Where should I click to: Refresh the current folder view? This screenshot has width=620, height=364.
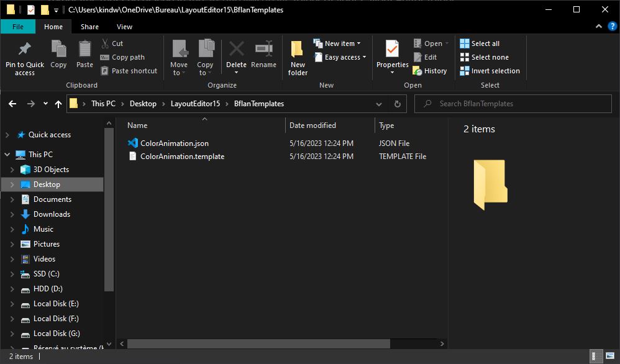(398, 104)
